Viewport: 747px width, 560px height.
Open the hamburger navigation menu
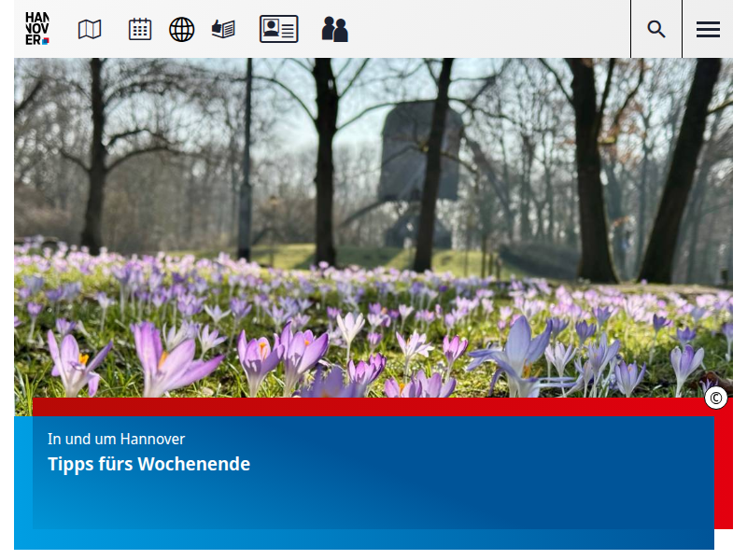click(708, 29)
